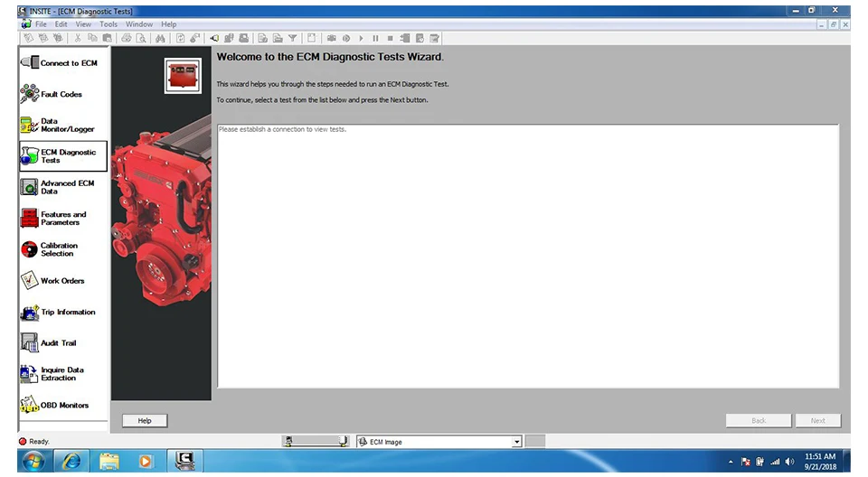Open the Work Orders view

pyautogui.click(x=52, y=281)
